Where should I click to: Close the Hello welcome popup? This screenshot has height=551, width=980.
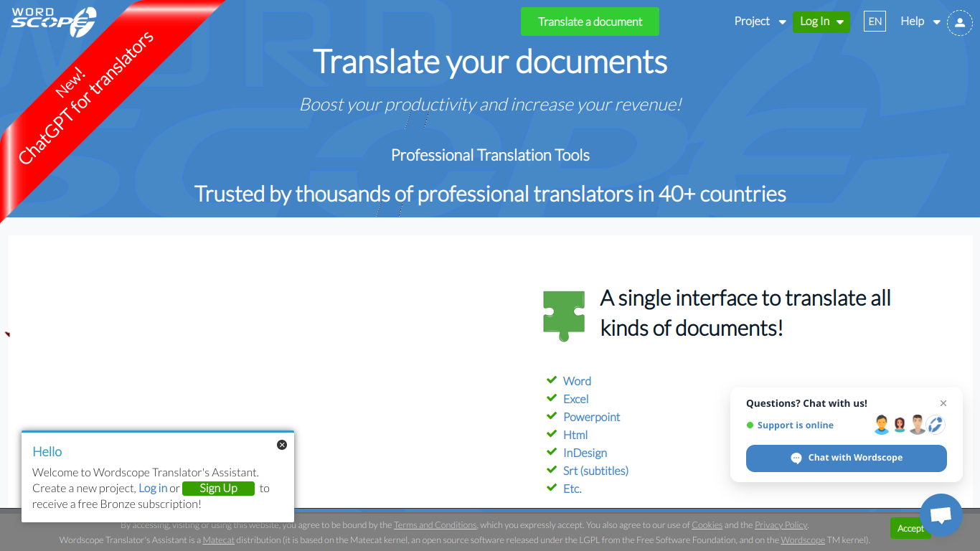pos(282,445)
